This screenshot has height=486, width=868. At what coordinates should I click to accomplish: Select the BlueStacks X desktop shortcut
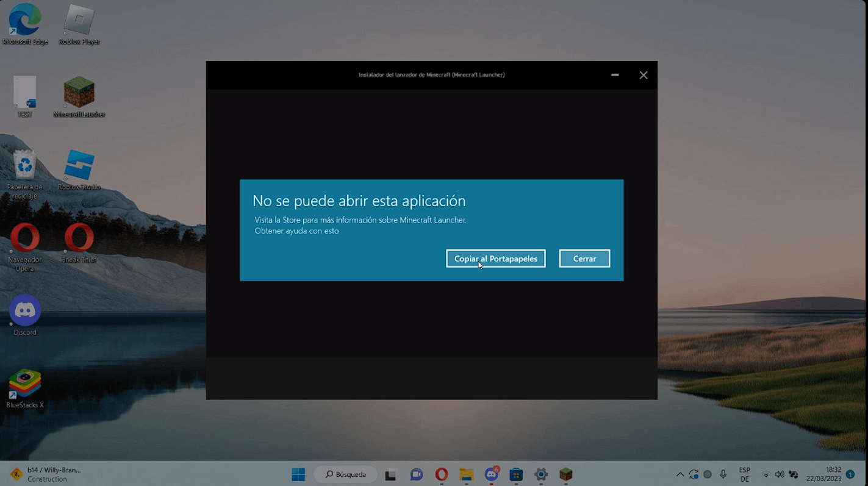click(25, 388)
